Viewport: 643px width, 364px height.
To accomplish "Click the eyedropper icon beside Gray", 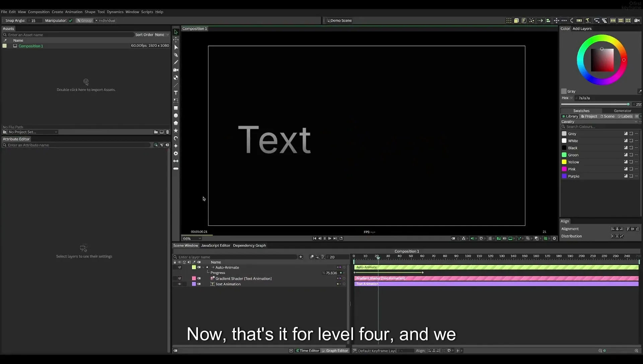I will pyautogui.click(x=640, y=91).
